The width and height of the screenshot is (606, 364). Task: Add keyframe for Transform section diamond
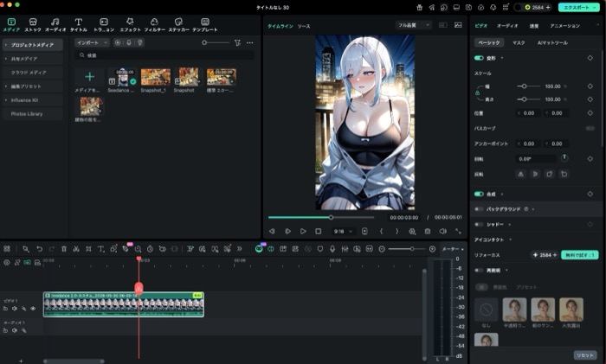pyautogui.click(x=590, y=58)
